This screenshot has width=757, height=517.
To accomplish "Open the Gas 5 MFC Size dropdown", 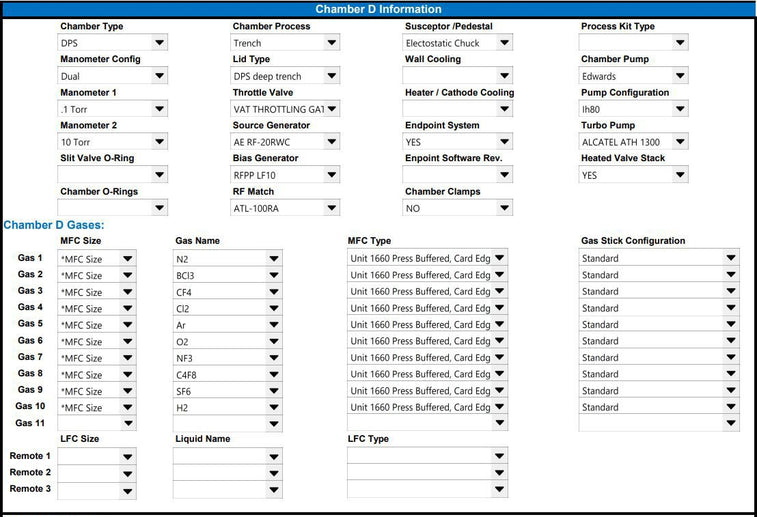I will (97, 325).
